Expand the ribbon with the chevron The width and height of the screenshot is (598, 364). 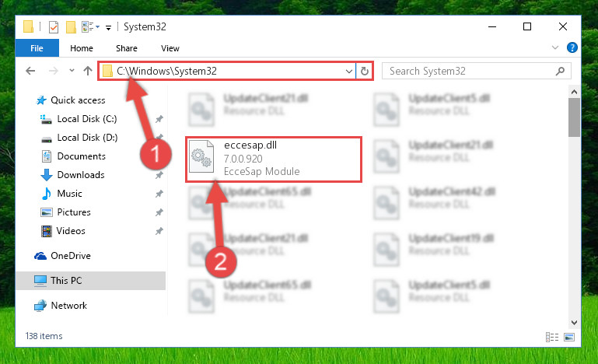tap(555, 47)
